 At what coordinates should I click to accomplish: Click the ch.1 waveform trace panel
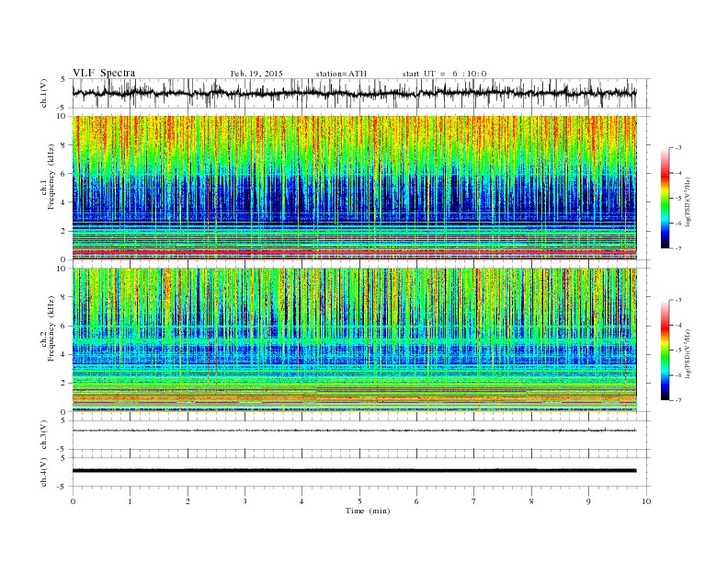360,93
